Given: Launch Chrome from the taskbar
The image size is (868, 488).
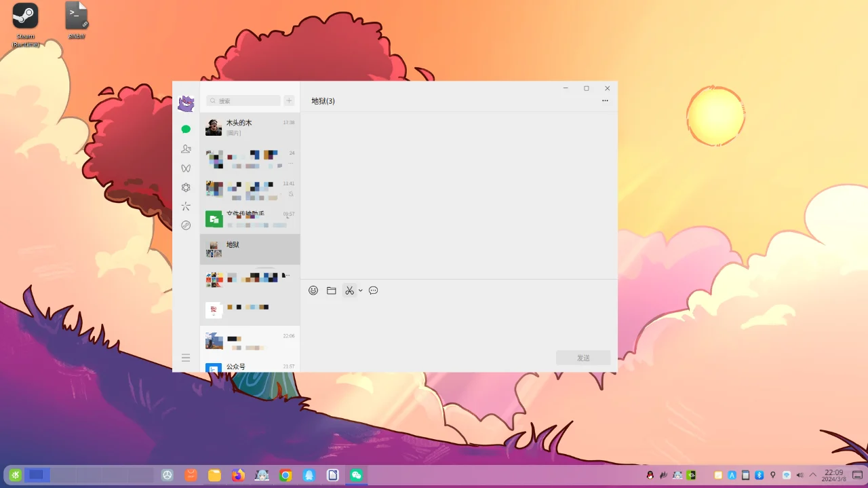Looking at the screenshot, I should [x=286, y=475].
